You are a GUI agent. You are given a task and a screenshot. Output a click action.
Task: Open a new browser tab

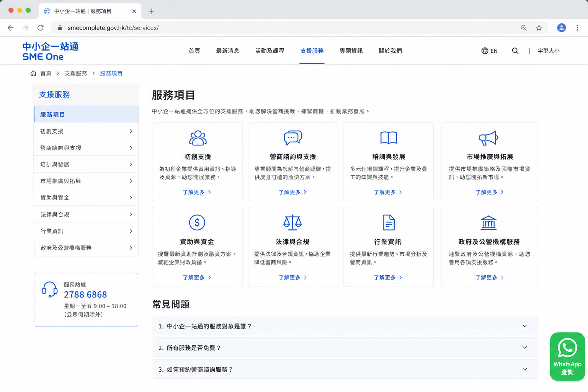pos(151,11)
